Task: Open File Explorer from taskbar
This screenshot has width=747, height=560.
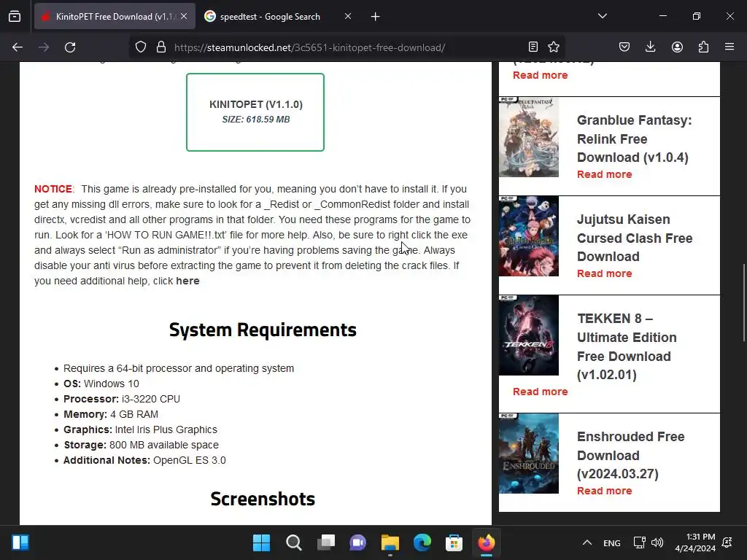Action: [x=390, y=542]
